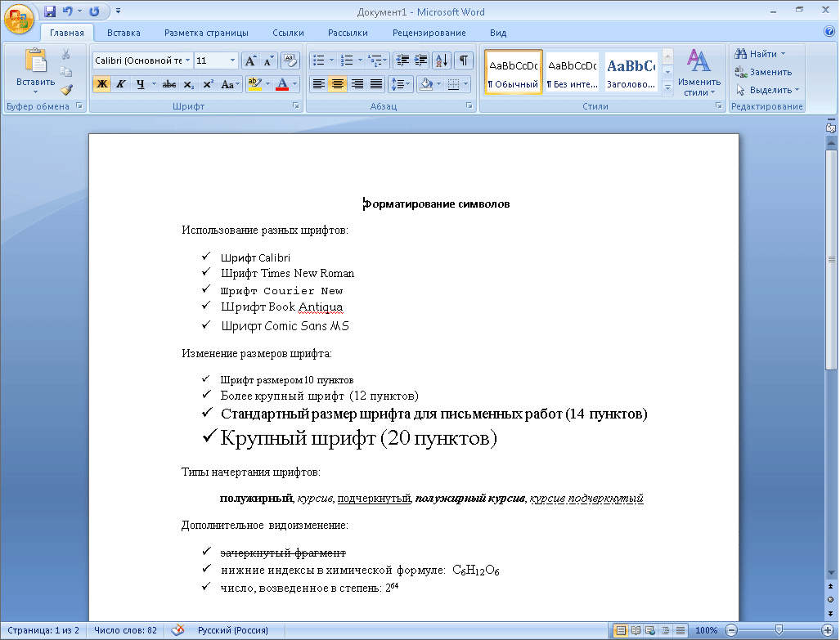Apply red font color
This screenshot has height=640, width=840.
[282, 84]
